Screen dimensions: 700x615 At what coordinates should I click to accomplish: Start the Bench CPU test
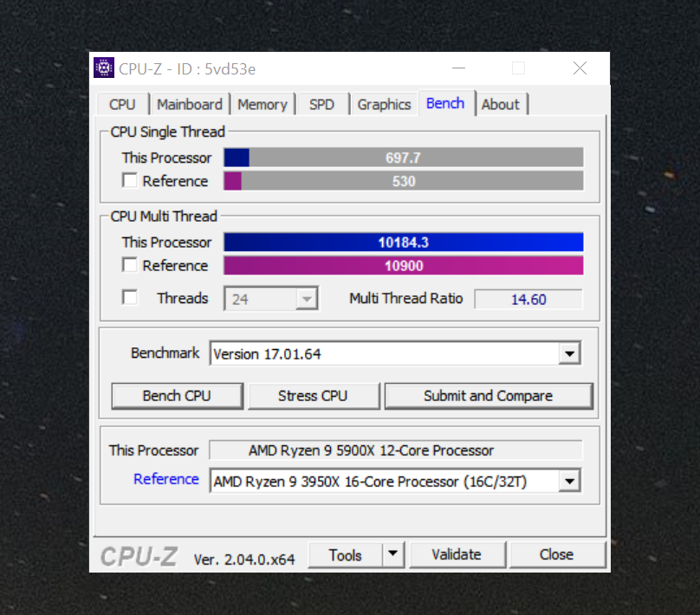[178, 396]
